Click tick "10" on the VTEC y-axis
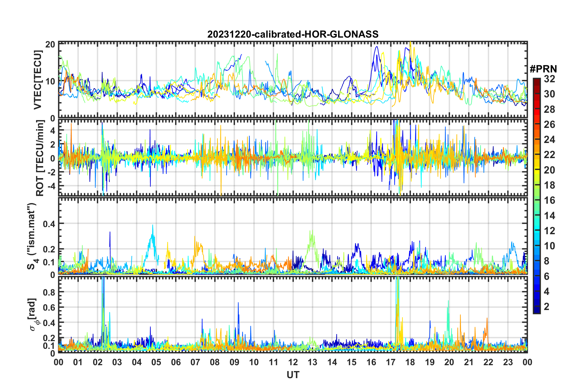 tap(50, 81)
